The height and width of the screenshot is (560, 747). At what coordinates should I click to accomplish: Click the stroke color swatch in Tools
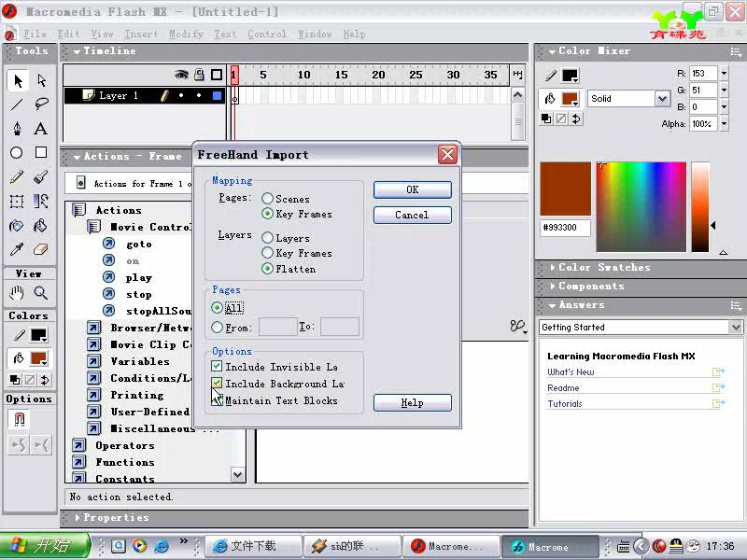point(38,335)
